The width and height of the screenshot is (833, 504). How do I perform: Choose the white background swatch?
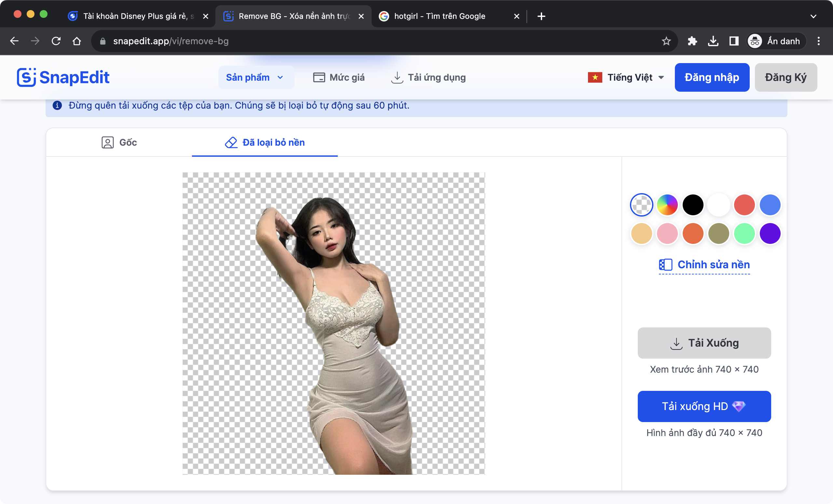click(x=718, y=205)
